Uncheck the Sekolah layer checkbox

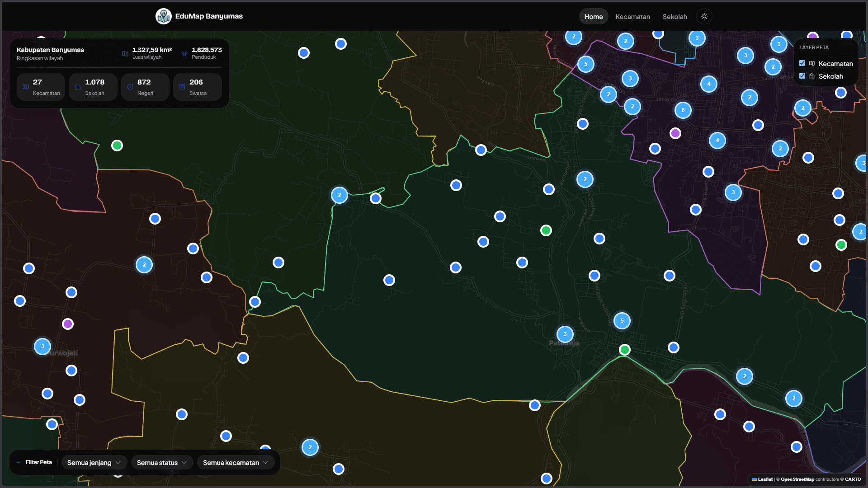click(802, 76)
